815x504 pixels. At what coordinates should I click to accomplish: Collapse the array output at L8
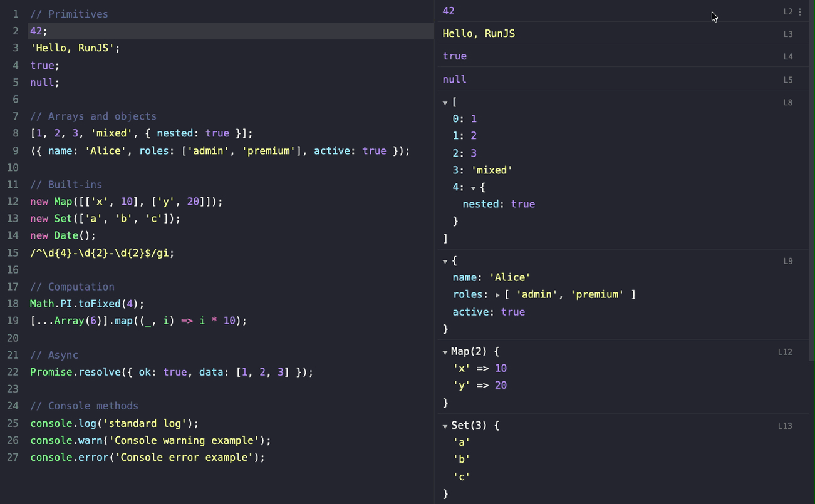coord(445,103)
